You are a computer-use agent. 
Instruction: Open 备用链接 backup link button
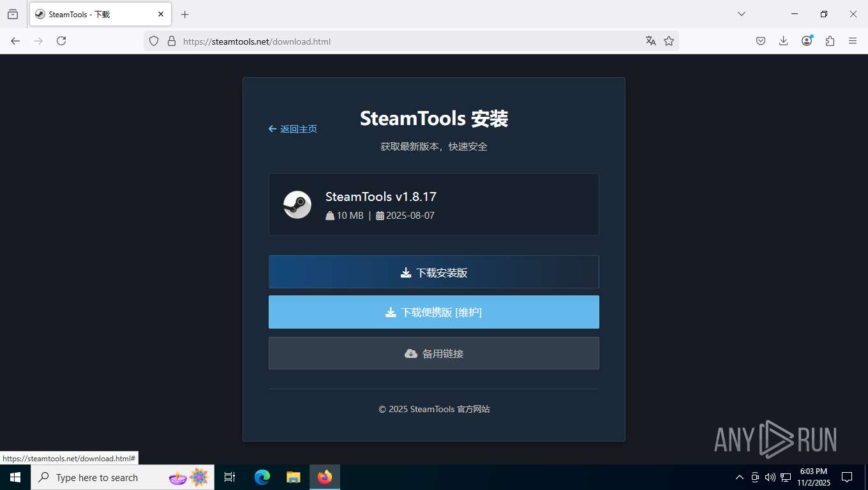(434, 353)
